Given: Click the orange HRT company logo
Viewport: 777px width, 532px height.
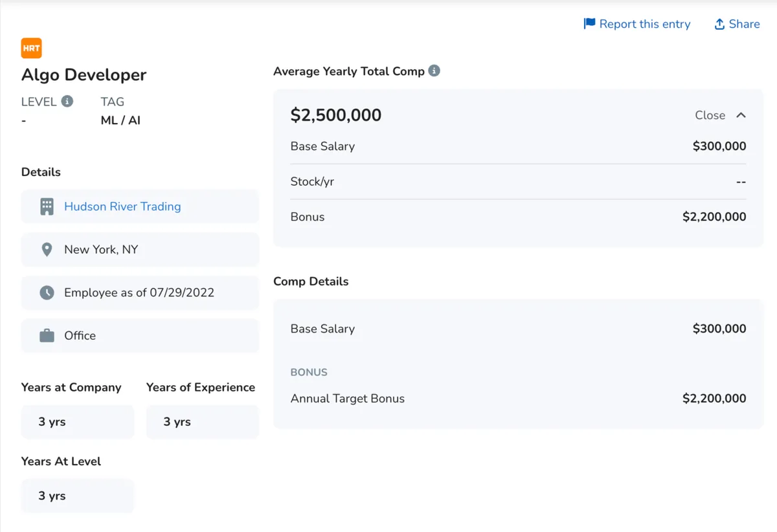Looking at the screenshot, I should tap(32, 49).
